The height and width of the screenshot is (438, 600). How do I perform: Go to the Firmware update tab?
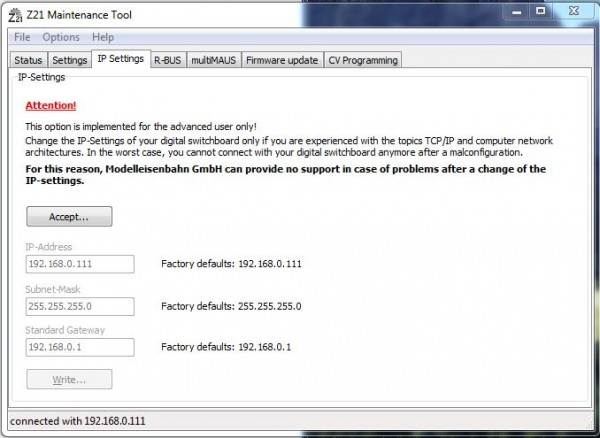[x=282, y=60]
